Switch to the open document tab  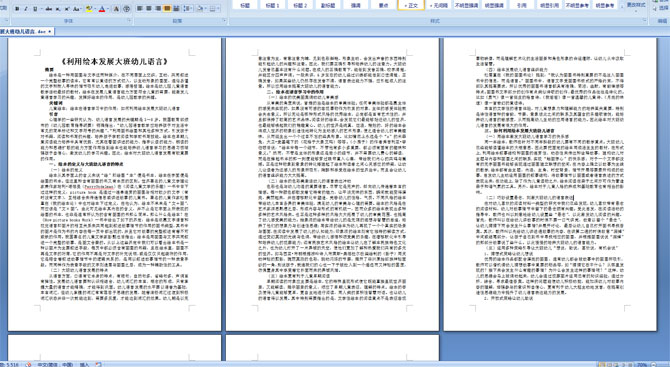[x=25, y=32]
